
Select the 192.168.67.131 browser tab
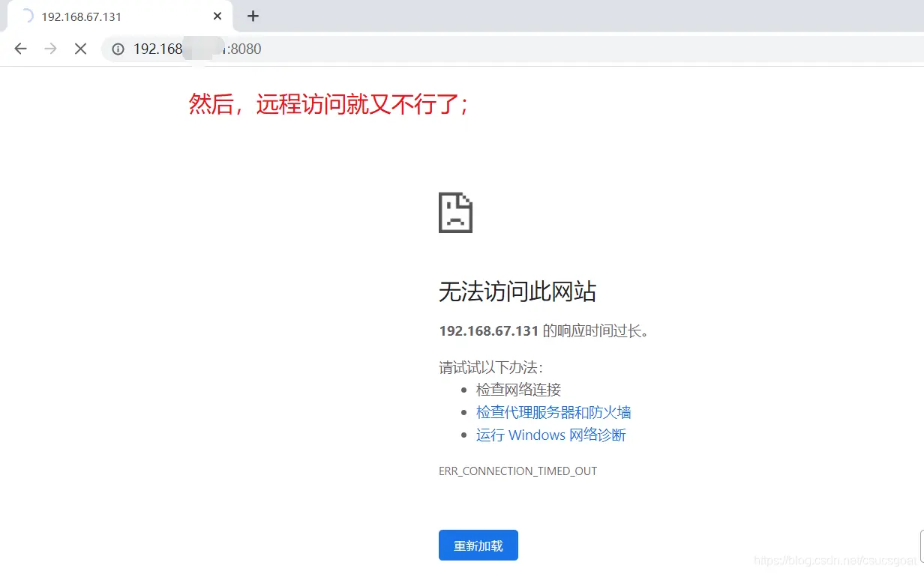[120, 16]
